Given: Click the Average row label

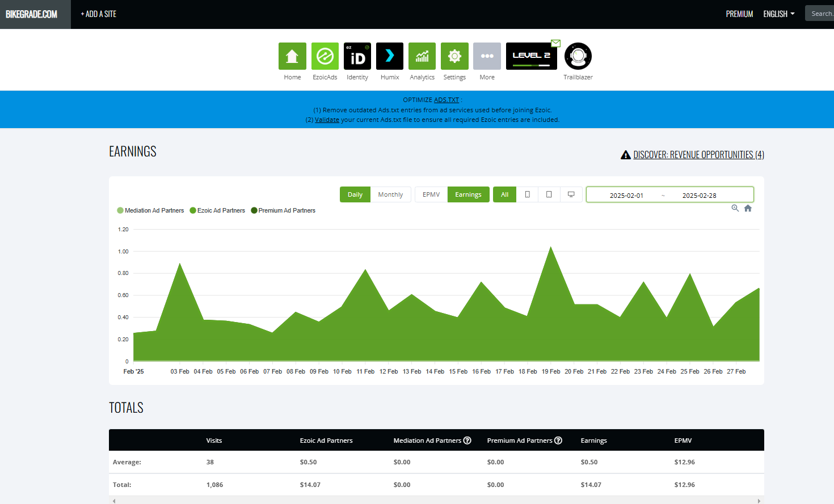Looking at the screenshot, I should click(127, 462).
